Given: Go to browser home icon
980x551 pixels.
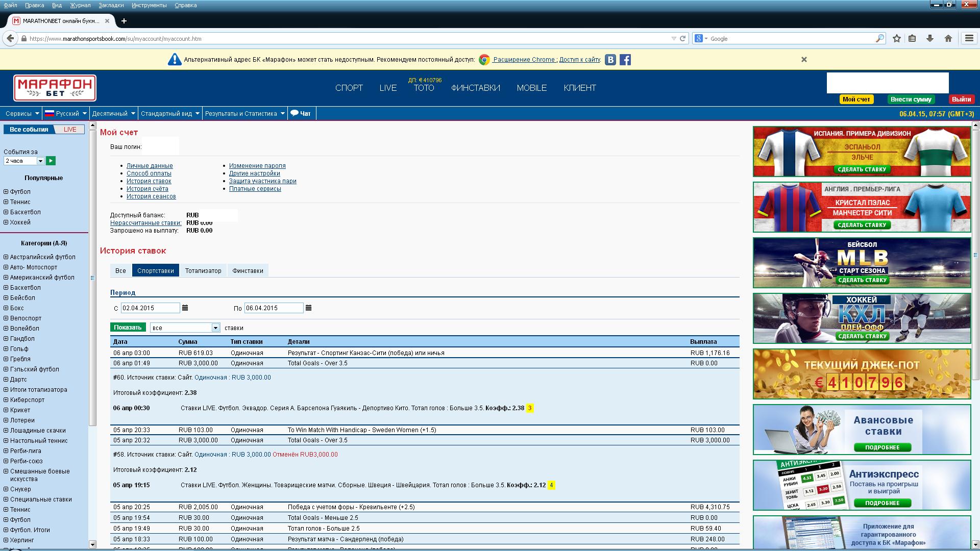Looking at the screenshot, I should (948, 38).
